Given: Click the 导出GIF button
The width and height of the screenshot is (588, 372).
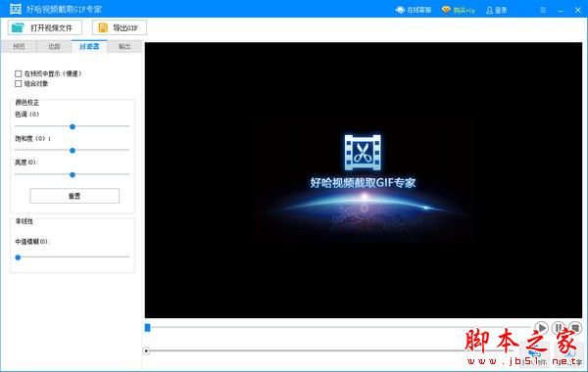Looking at the screenshot, I should [120, 27].
